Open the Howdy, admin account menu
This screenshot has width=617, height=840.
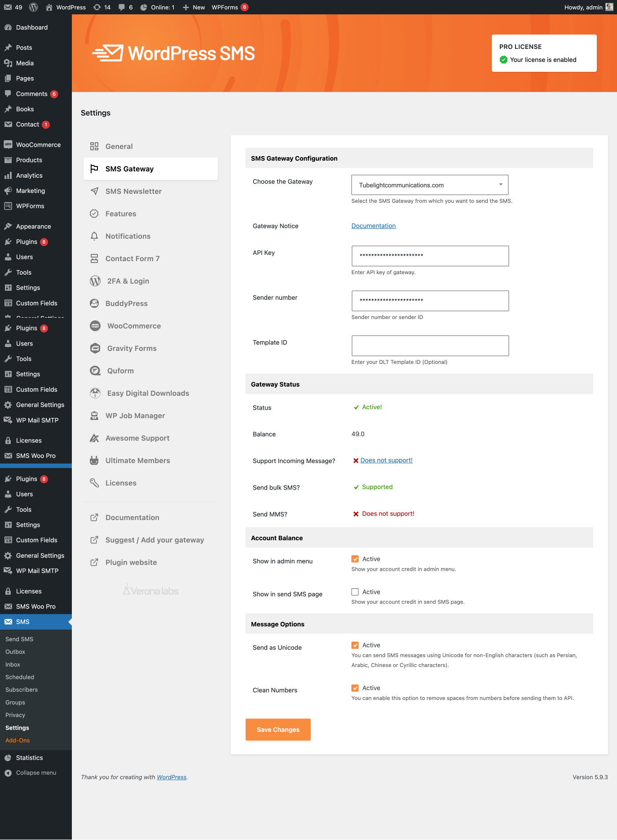pos(588,7)
